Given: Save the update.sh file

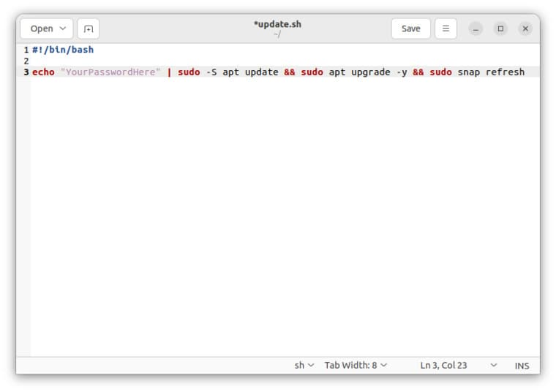Looking at the screenshot, I should pyautogui.click(x=410, y=29).
